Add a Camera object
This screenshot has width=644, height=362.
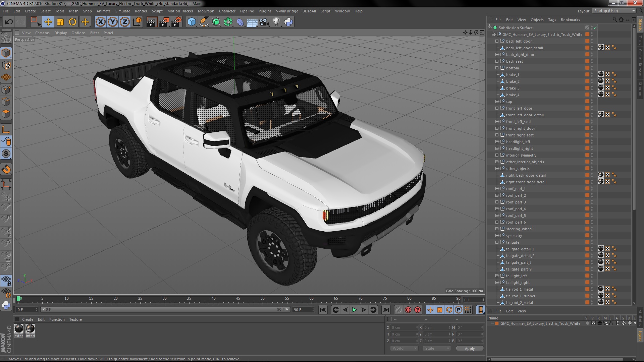(x=264, y=22)
